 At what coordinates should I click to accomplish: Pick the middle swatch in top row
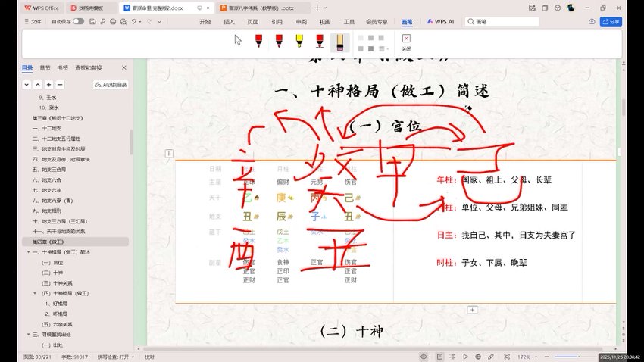(x=371, y=38)
